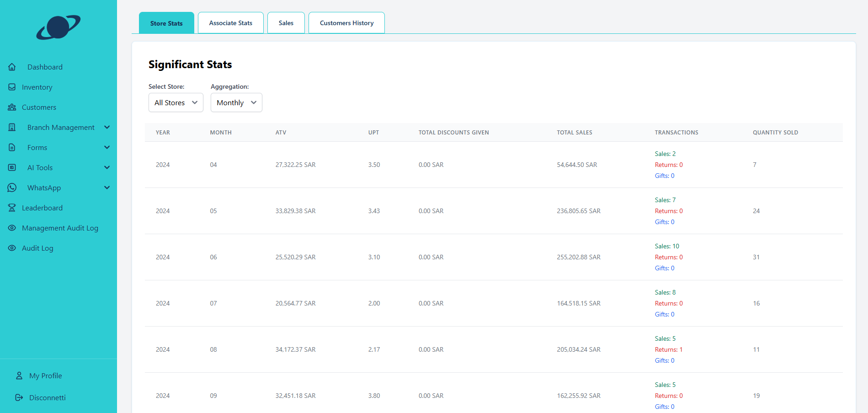Click the planet logo icon
This screenshot has width=868, height=413.
(59, 27)
